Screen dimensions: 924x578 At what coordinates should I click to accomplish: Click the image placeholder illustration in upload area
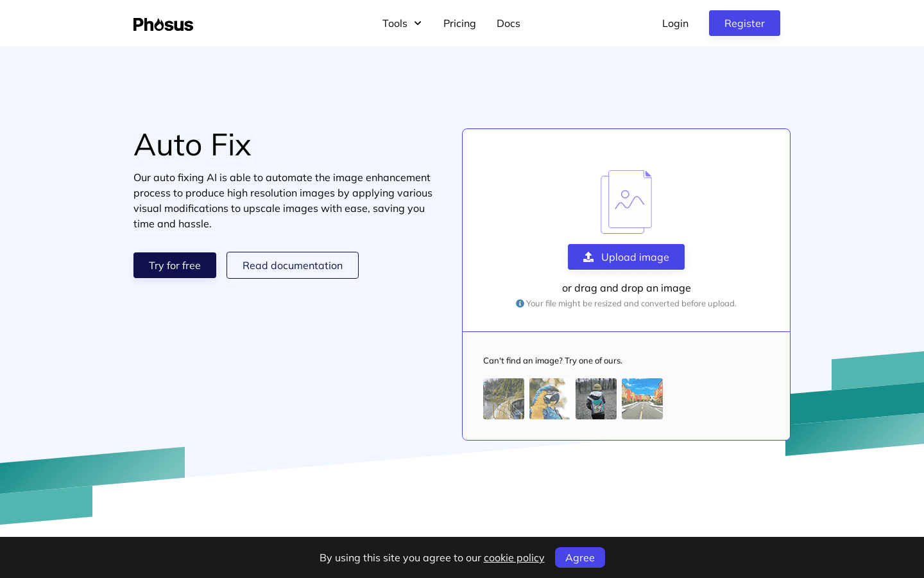tap(626, 201)
